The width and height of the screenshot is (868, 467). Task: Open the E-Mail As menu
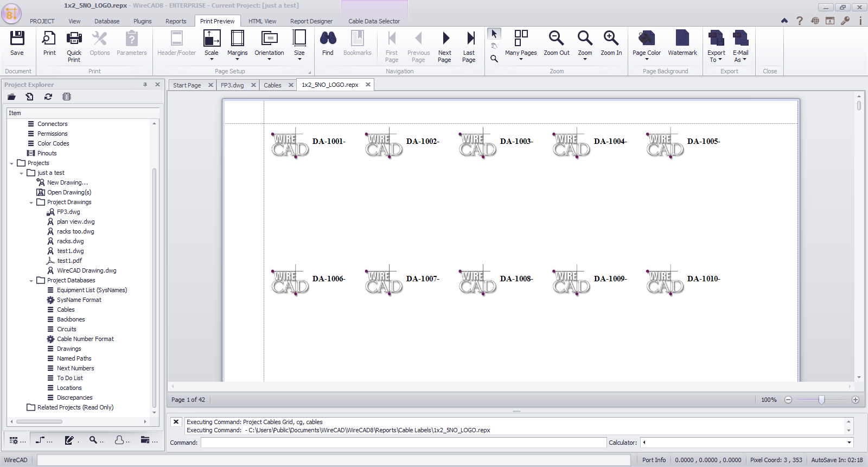coord(741,46)
